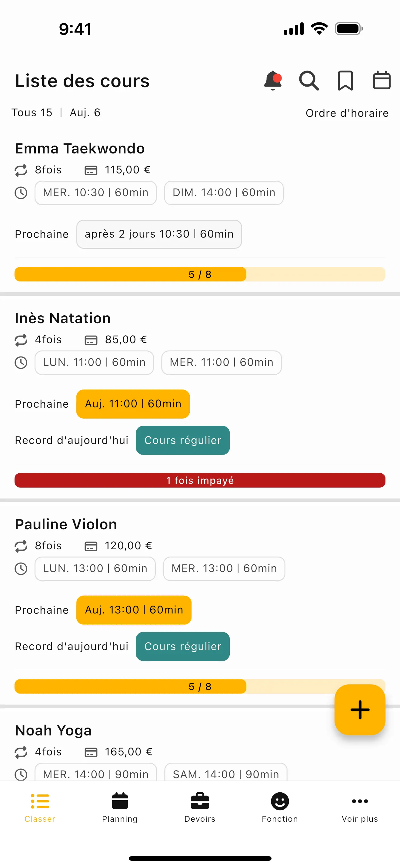The image size is (400, 868).
Task: Open the Fonction smiley tab
Action: pos(280,807)
